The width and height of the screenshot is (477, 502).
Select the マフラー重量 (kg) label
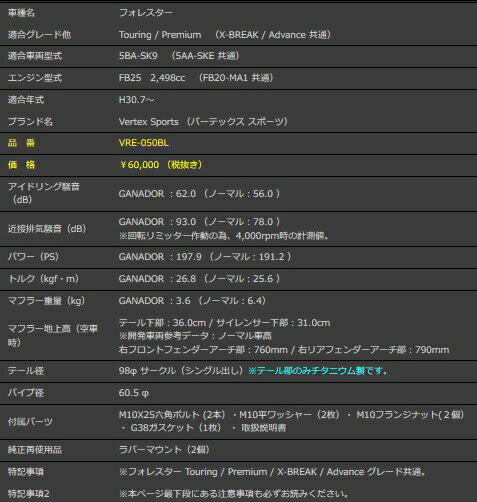click(x=46, y=301)
